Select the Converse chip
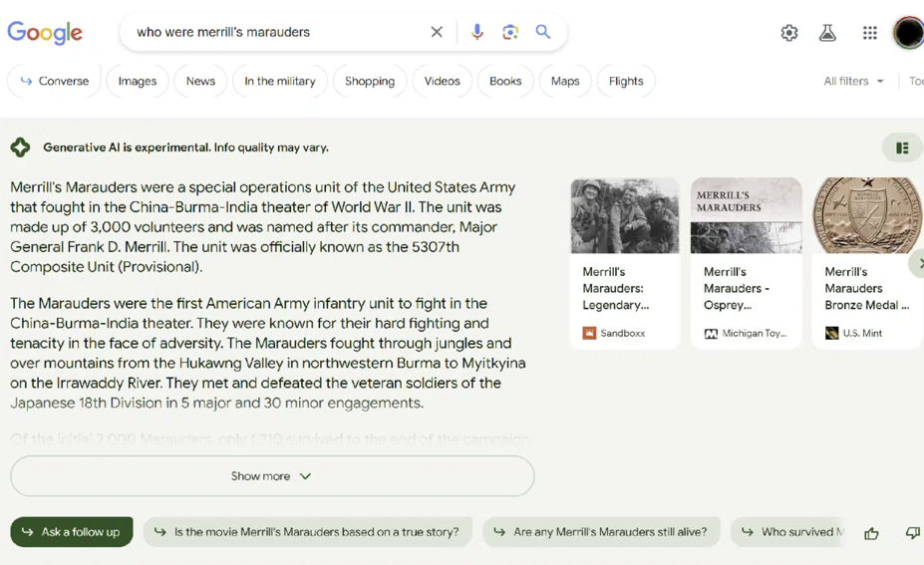 click(x=54, y=82)
